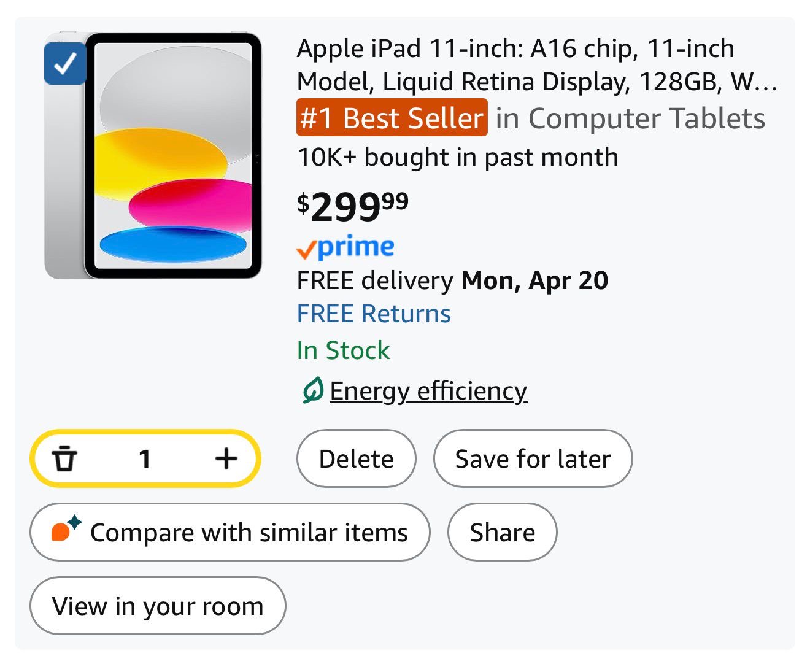
Task: Click the trash icon in the quantity stepper
Action: click(64, 458)
